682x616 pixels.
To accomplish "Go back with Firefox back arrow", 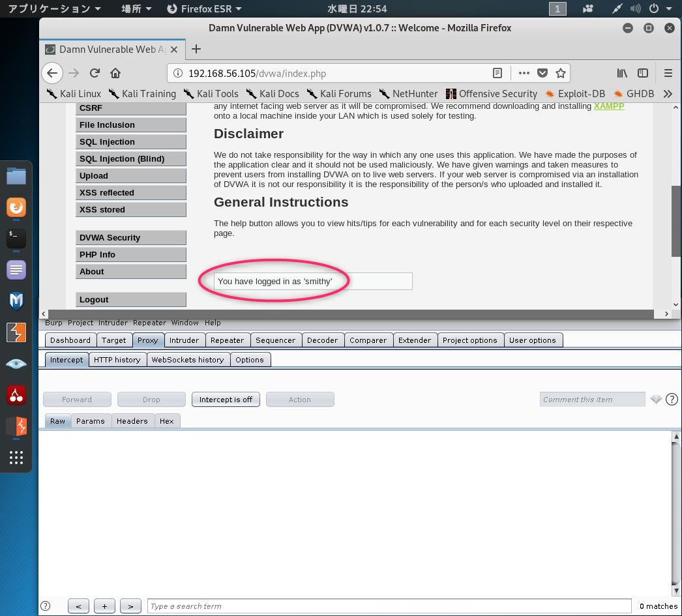I will click(52, 73).
